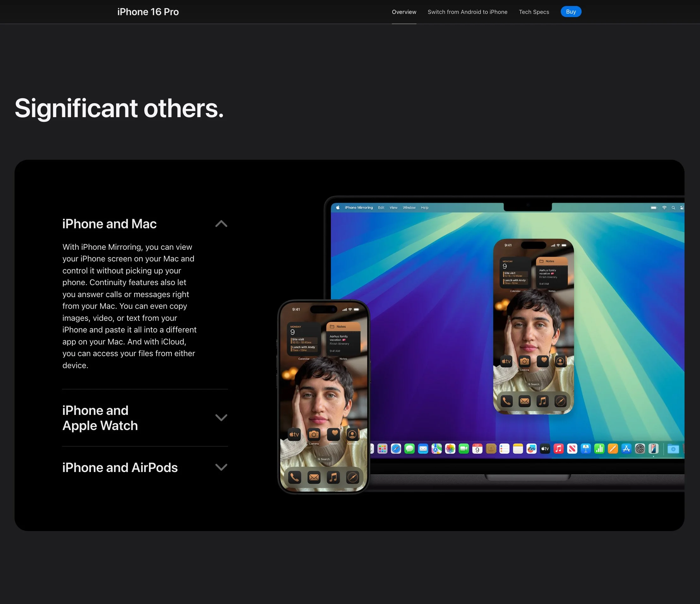Open the Edit menu in the Mac menu bar
The height and width of the screenshot is (604, 700).
point(381,208)
